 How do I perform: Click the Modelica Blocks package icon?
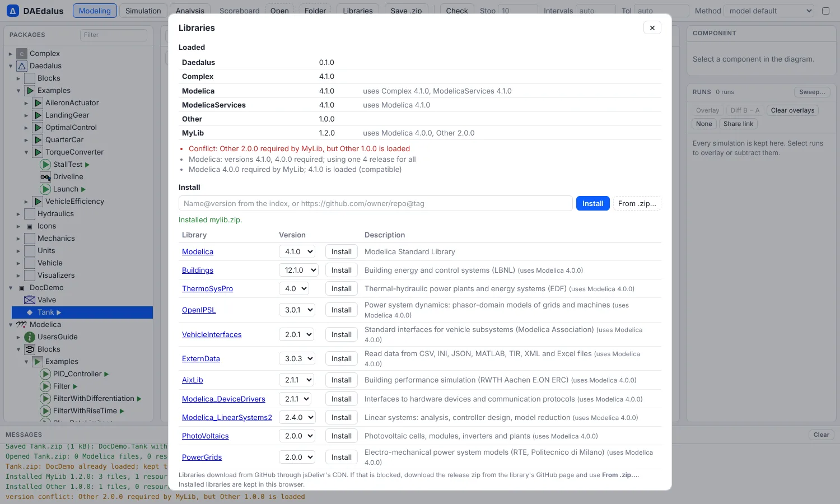[x=30, y=349]
